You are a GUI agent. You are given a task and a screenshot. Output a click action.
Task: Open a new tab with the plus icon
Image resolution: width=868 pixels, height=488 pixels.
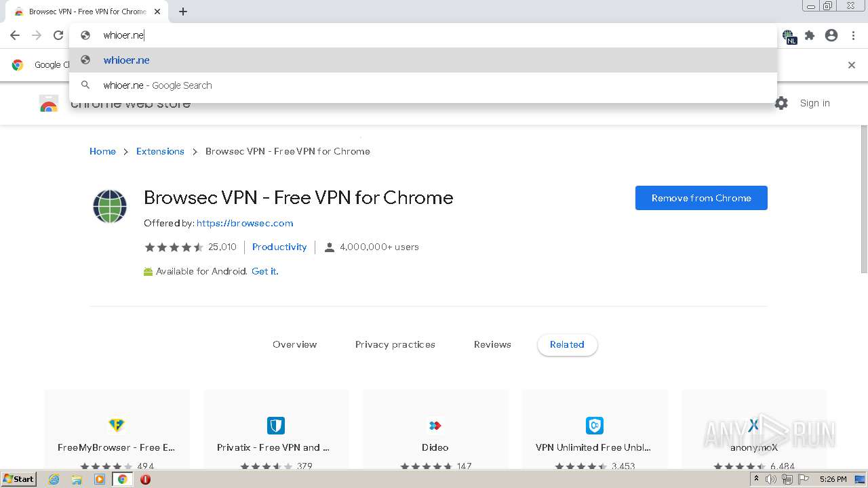coord(183,12)
